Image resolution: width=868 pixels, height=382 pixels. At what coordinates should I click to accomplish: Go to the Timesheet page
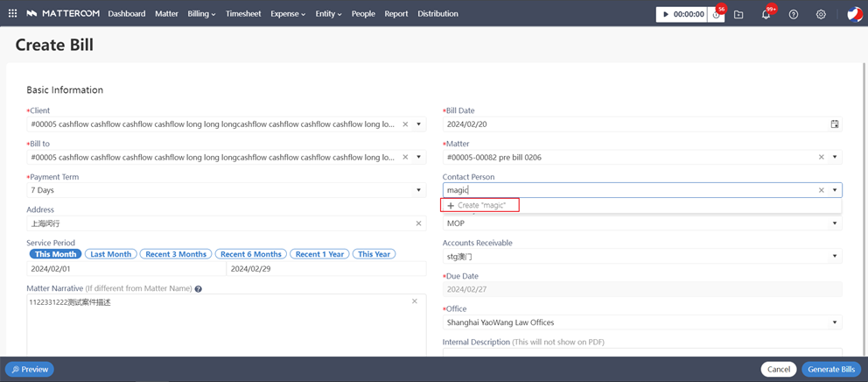243,14
